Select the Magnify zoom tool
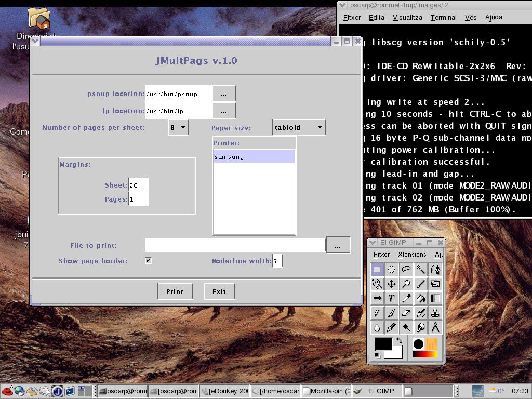Screen dimensions: 532x399 (x=406, y=284)
